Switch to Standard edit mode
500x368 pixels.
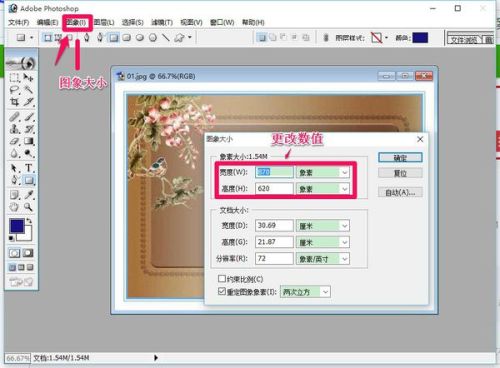pos(14,253)
